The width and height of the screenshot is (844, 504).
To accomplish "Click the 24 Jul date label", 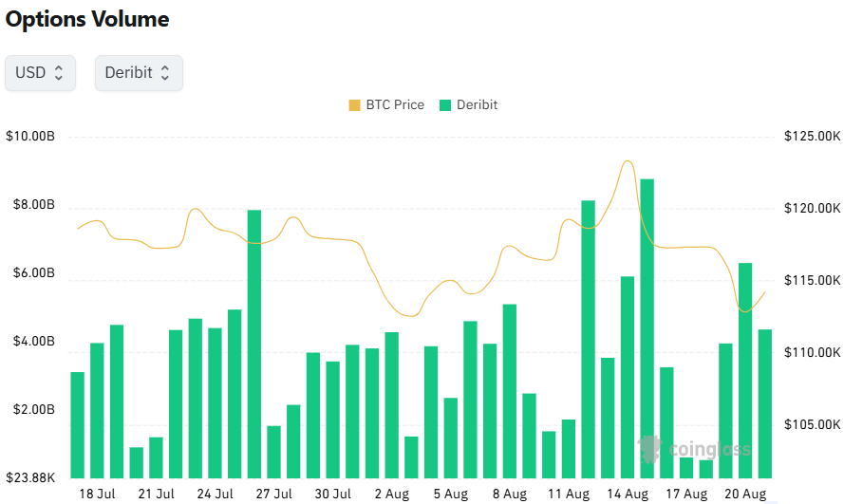I will (x=215, y=494).
